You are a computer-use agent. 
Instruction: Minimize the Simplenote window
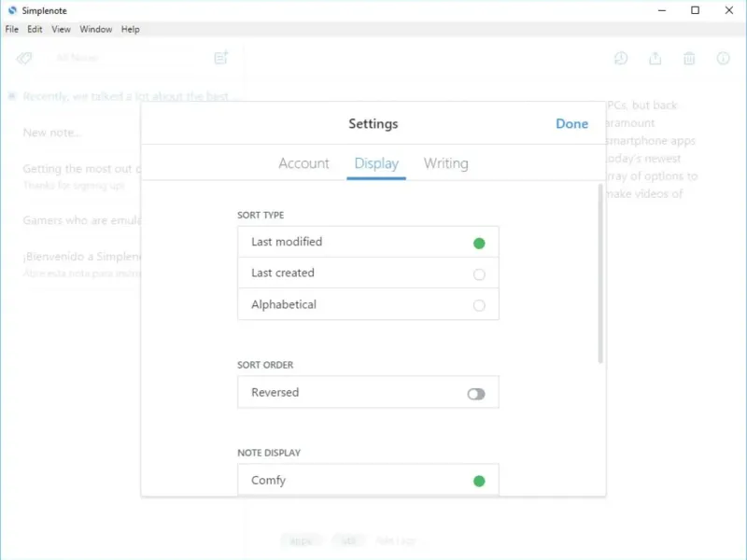[662, 10]
